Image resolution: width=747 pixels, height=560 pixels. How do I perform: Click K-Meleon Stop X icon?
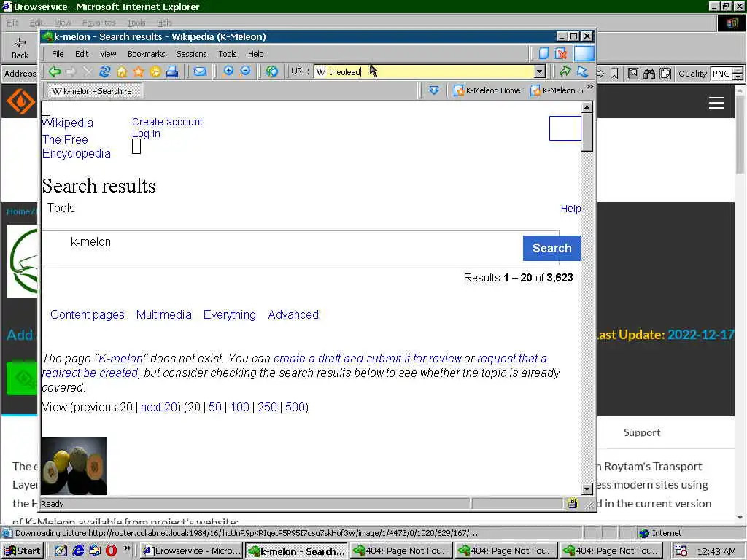88,72
